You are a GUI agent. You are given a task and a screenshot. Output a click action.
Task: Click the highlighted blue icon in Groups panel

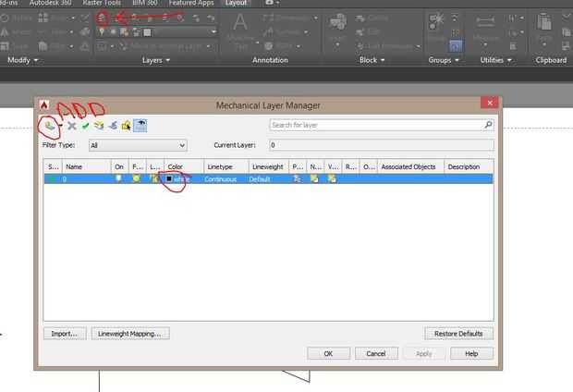click(x=456, y=46)
